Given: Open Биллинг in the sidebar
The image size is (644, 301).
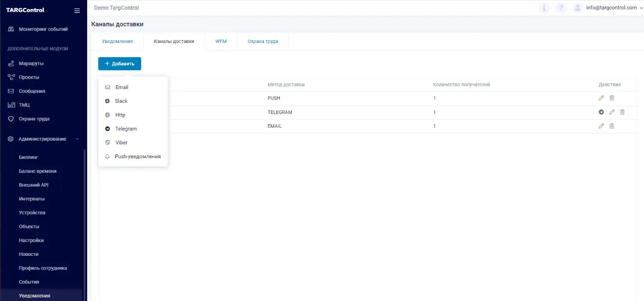Looking at the screenshot, I should point(28,157).
